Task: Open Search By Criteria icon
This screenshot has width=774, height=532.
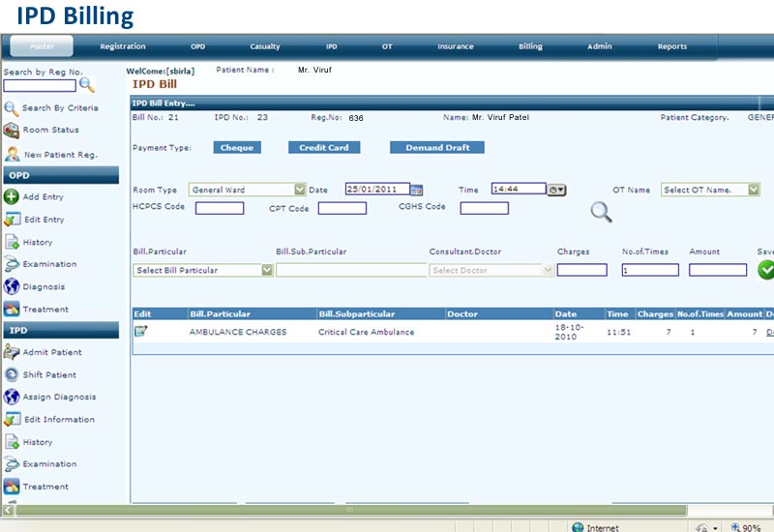Action: 12,108
